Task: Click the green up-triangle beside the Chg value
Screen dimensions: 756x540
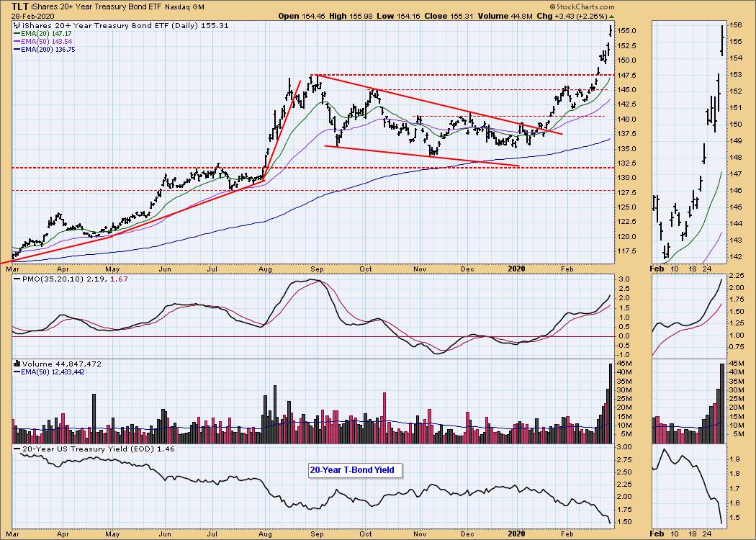Action: [x=611, y=16]
